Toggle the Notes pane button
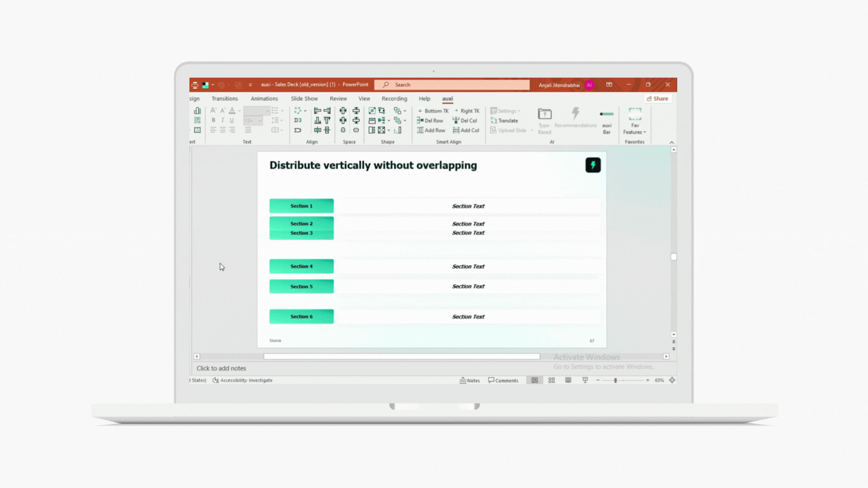This screenshot has height=488, width=868. [470, 380]
